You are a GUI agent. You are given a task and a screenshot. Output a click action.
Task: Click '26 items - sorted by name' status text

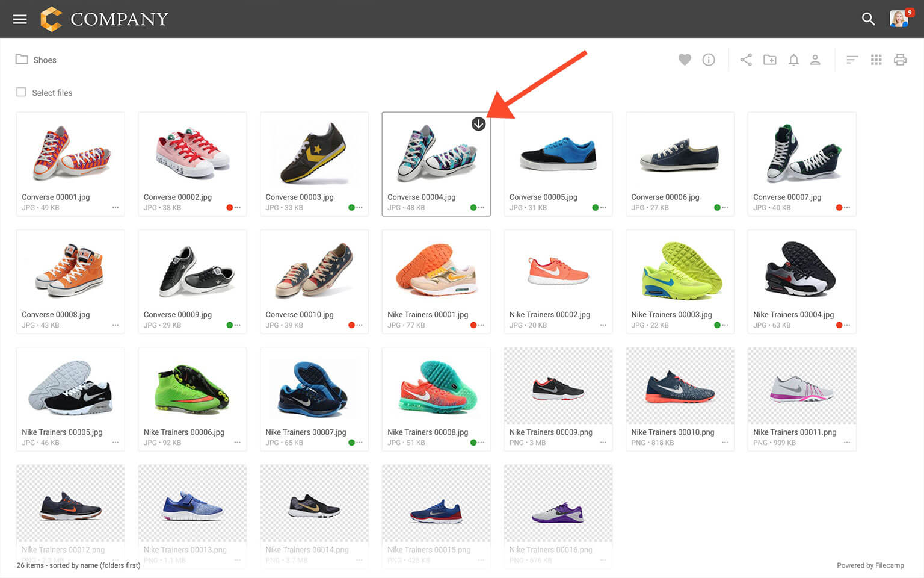pos(78,565)
